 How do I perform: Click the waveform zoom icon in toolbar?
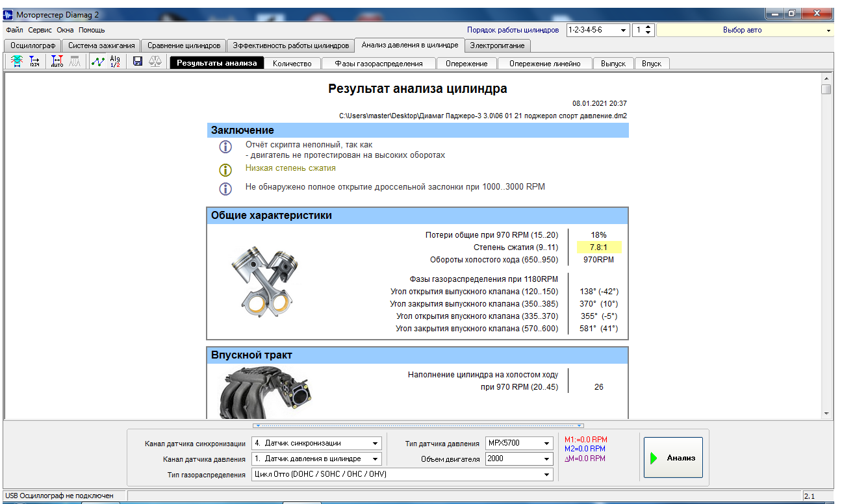click(16, 62)
